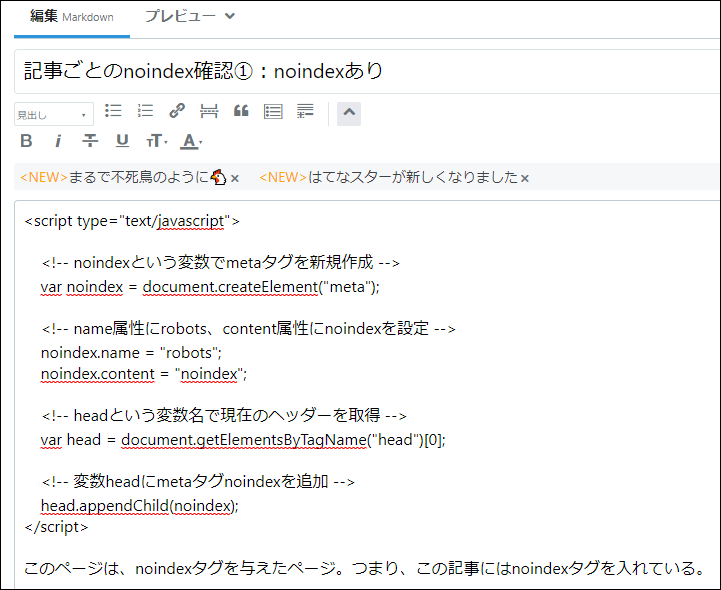
Task: Insert a table of contents
Action: point(273,111)
